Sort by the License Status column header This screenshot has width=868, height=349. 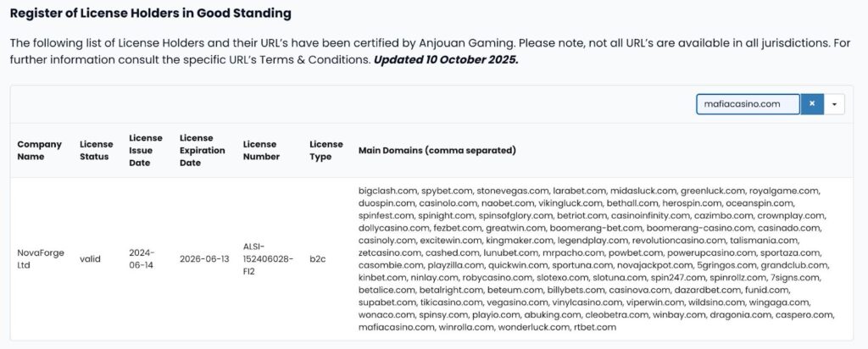tap(96, 150)
